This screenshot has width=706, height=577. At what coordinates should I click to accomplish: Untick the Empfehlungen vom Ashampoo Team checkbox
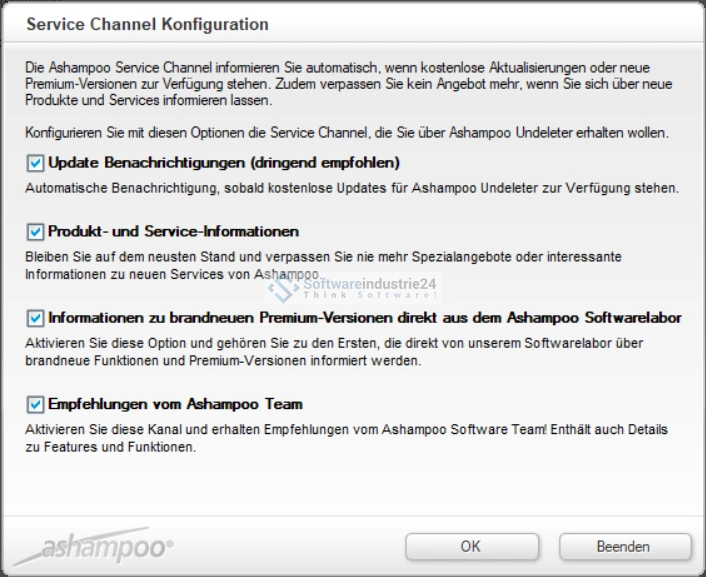tap(36, 404)
